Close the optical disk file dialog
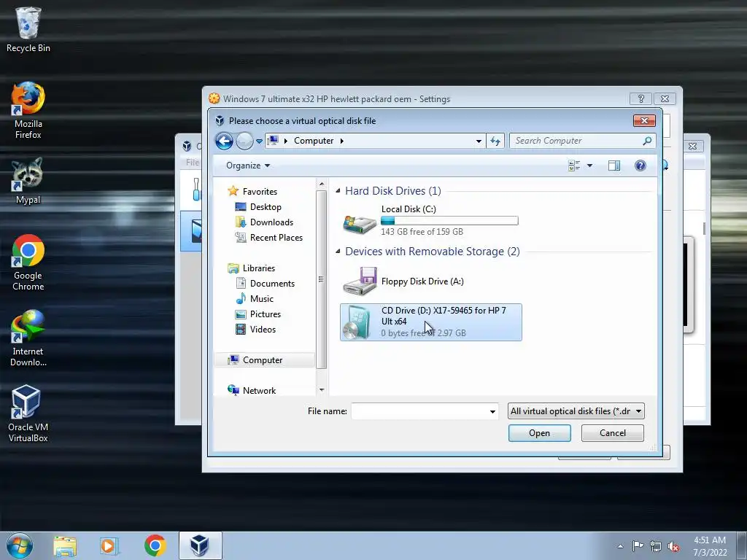Screen dimensions: 747x560 click(x=644, y=121)
